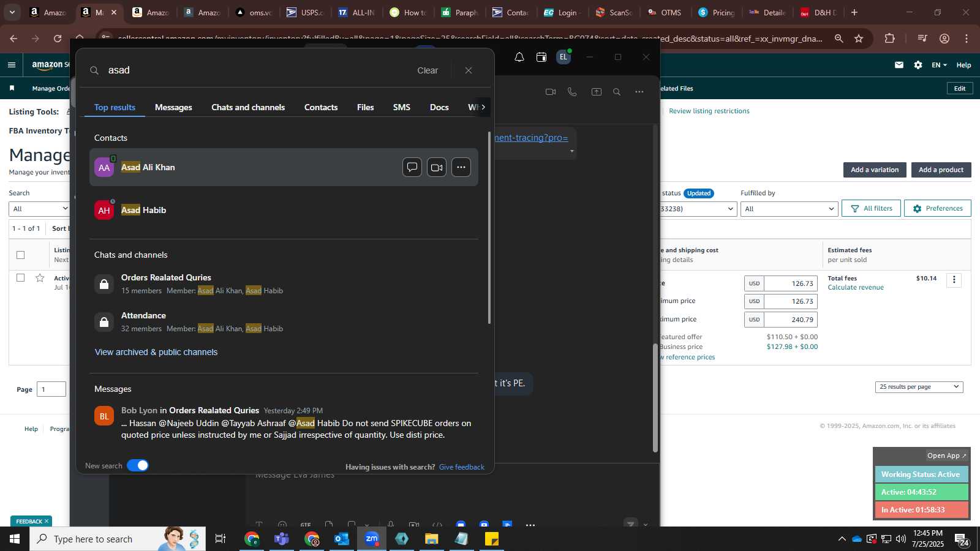Screen dimensions: 980x551
Task: Click Add a variation button
Action: click(875, 170)
